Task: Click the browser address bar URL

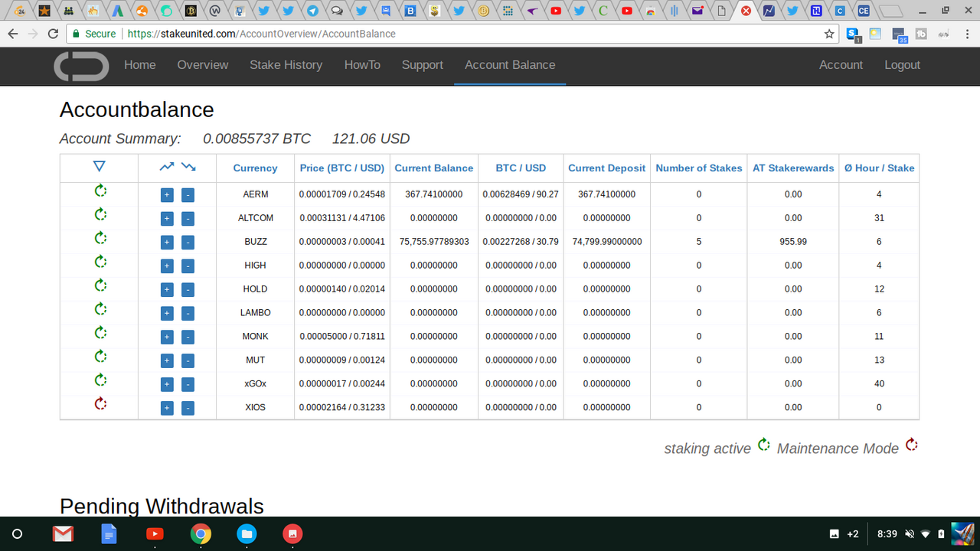Action: [261, 34]
